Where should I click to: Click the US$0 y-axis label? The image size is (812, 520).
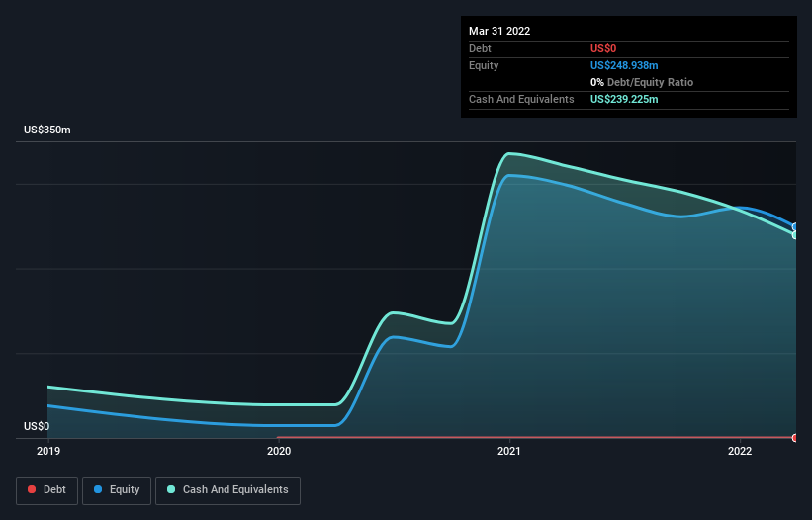click(37, 426)
